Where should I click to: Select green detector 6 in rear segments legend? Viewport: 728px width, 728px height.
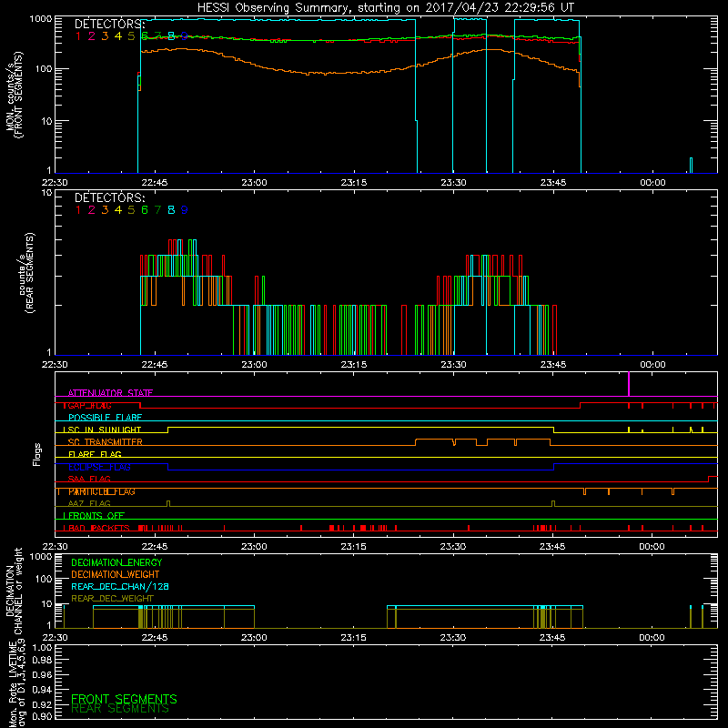coord(145,210)
